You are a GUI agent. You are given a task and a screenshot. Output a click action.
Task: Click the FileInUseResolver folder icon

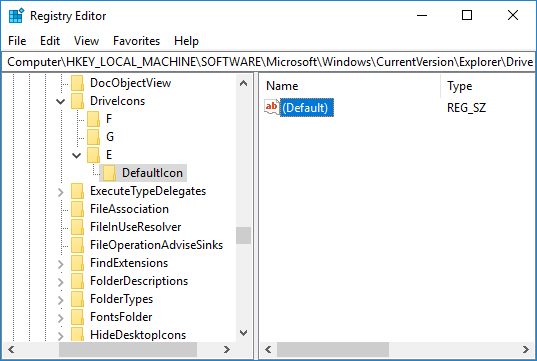tap(77, 227)
